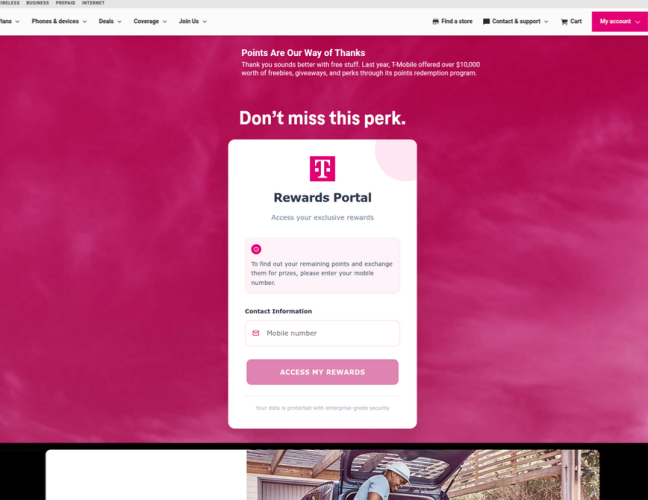Select the BUSINESS tab in the top bar
This screenshot has width=648, height=500.
click(x=38, y=3)
